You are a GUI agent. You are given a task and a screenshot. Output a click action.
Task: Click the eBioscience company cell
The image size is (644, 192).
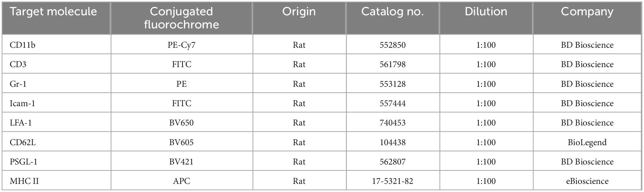(587, 181)
